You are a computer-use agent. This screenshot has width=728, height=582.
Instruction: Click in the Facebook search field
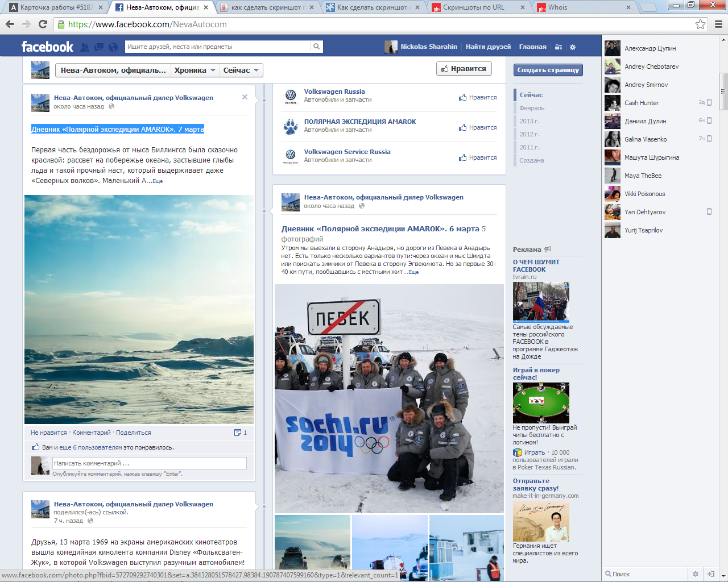click(x=218, y=47)
